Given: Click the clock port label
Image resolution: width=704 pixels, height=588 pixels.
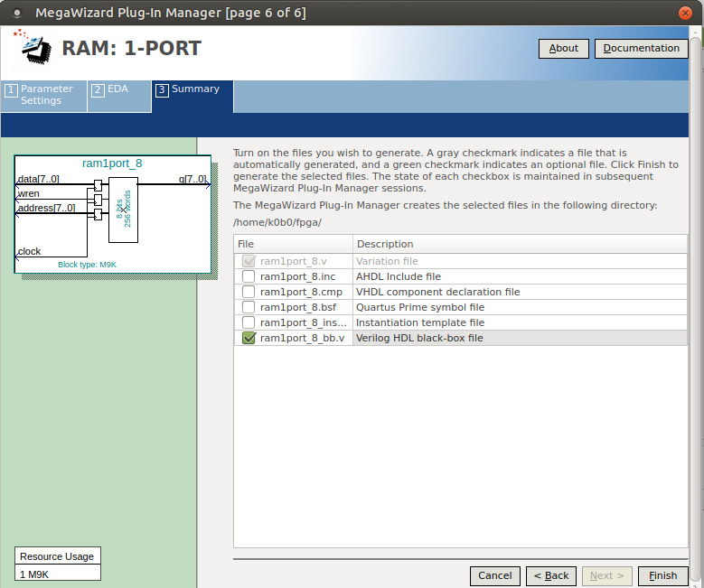Looking at the screenshot, I should click(x=29, y=251).
